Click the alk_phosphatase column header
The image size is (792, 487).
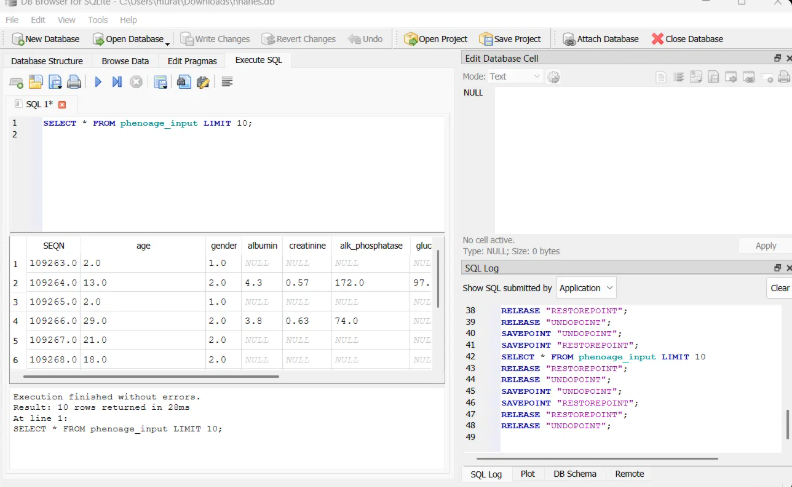371,246
